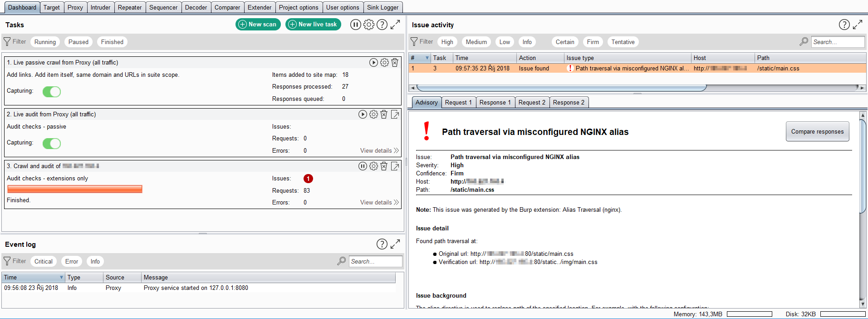Screen dimensions: 868x319
Task: Switch to the Proxy tab
Action: (75, 7)
